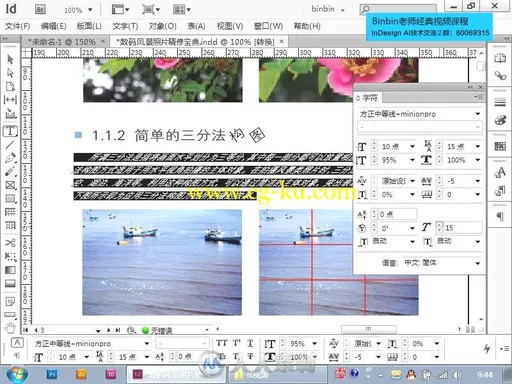Collapse the Character panel to icons
Viewport: 512px width, 384px height.
(470, 87)
